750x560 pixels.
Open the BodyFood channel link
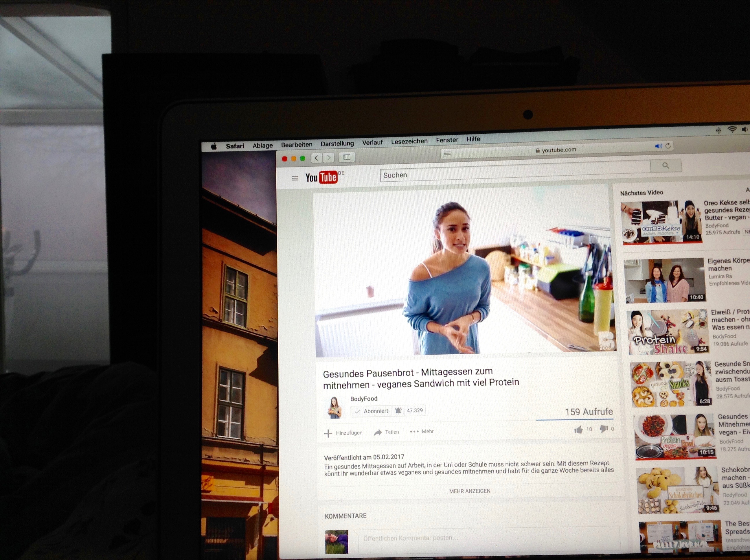tap(363, 399)
